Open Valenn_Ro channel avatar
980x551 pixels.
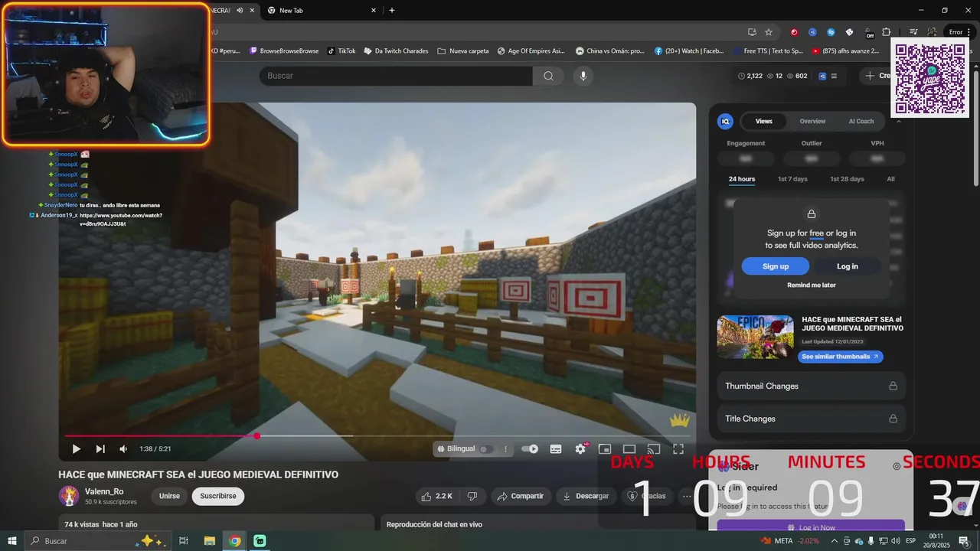69,496
